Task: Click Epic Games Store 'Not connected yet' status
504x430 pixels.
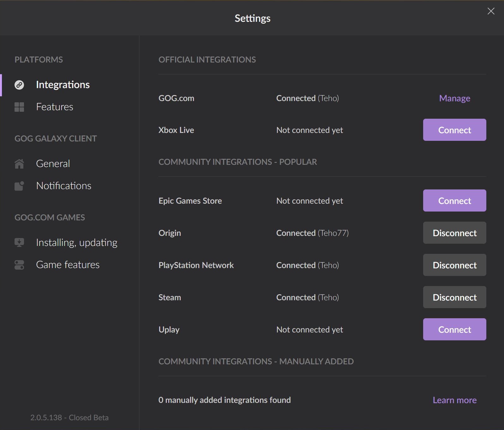Action: (x=309, y=201)
